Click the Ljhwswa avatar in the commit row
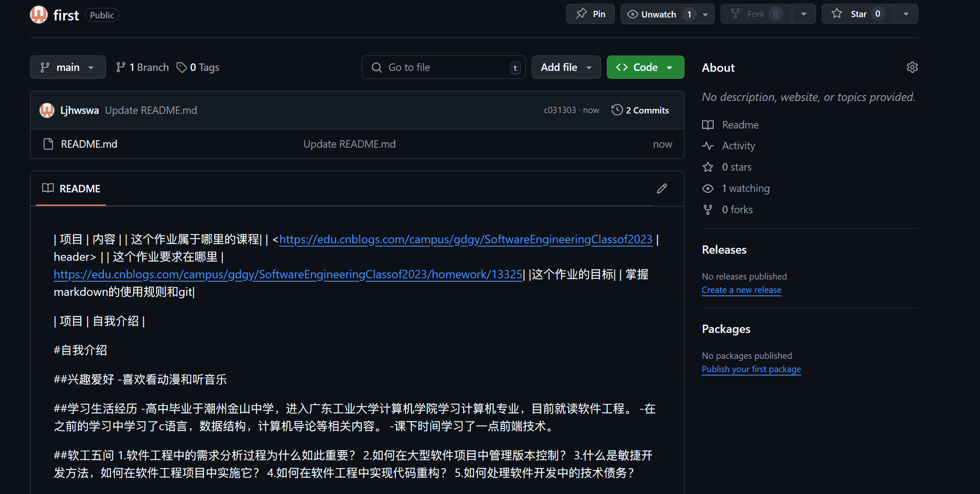Image resolution: width=980 pixels, height=494 pixels. coord(47,110)
